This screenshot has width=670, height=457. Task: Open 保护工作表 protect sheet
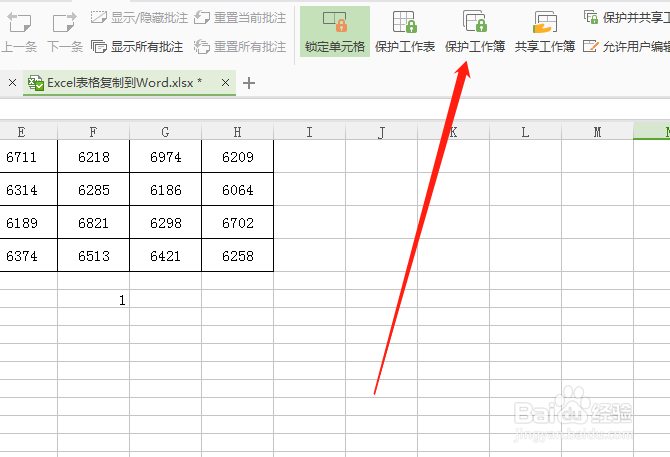click(405, 32)
